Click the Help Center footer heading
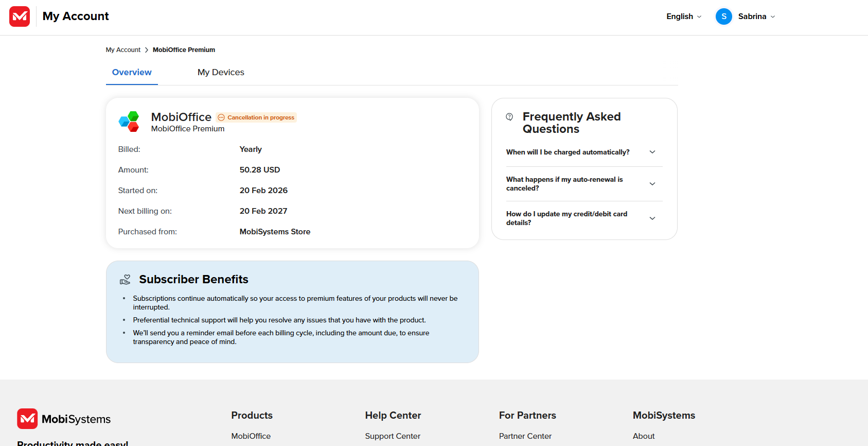Viewport: 868px width, 446px height. [x=393, y=416]
